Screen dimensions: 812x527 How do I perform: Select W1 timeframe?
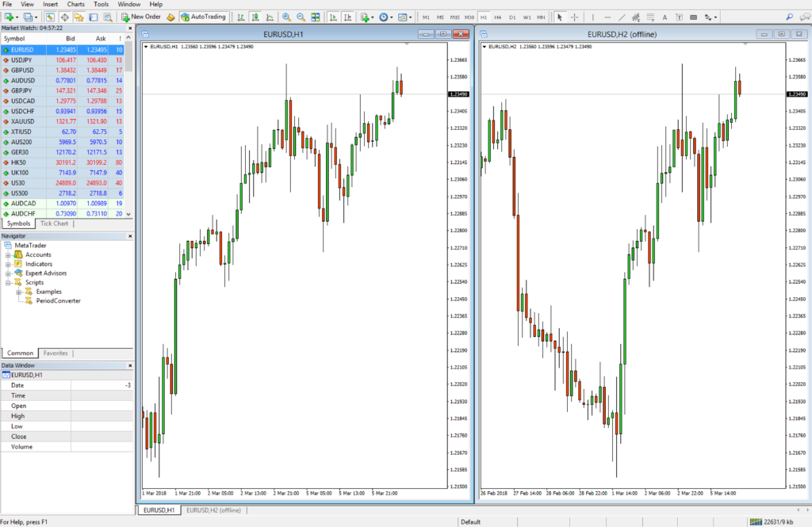(527, 17)
